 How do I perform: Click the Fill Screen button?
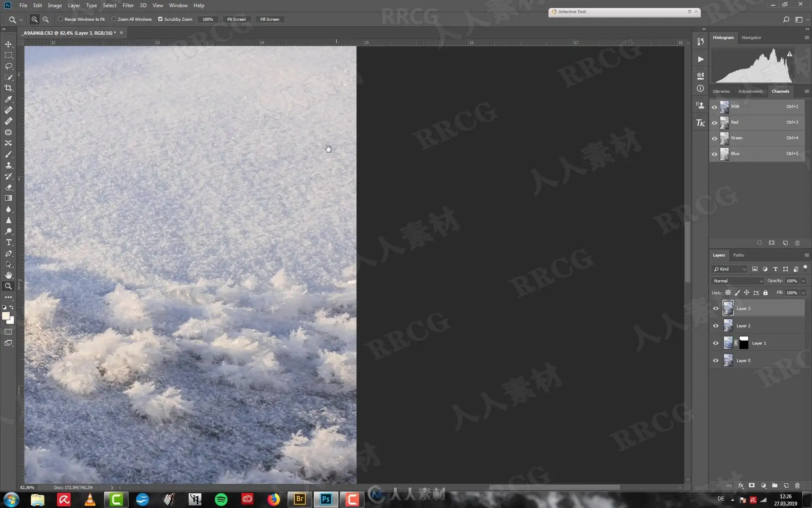[x=270, y=19]
